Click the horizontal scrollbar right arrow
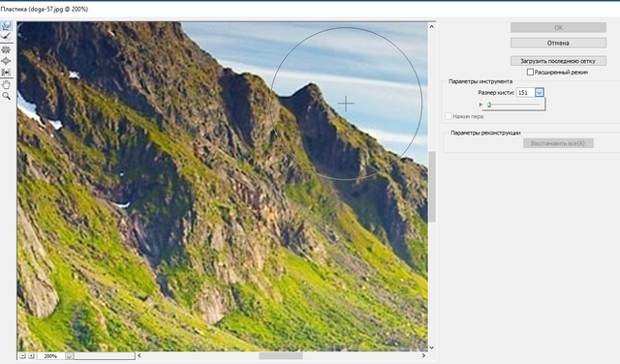This screenshot has width=620, height=364. (x=423, y=355)
